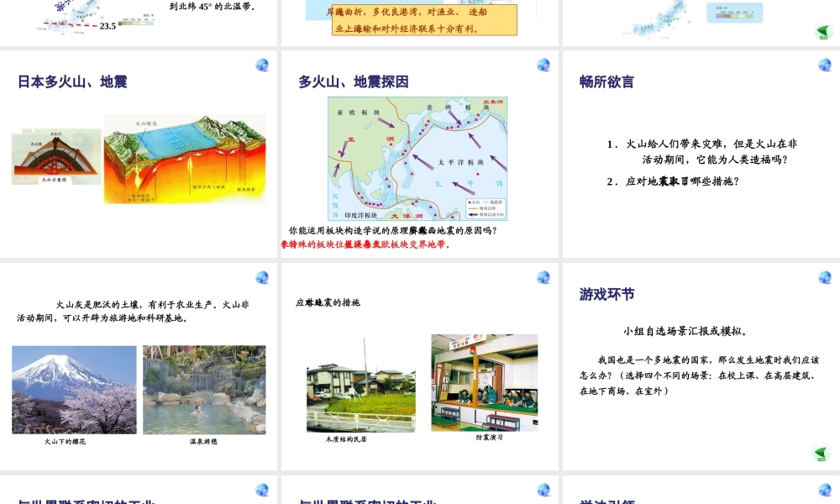Click the globe icon on the 多火山、地震探因 slide
This screenshot has height=504, width=840.
(543, 65)
